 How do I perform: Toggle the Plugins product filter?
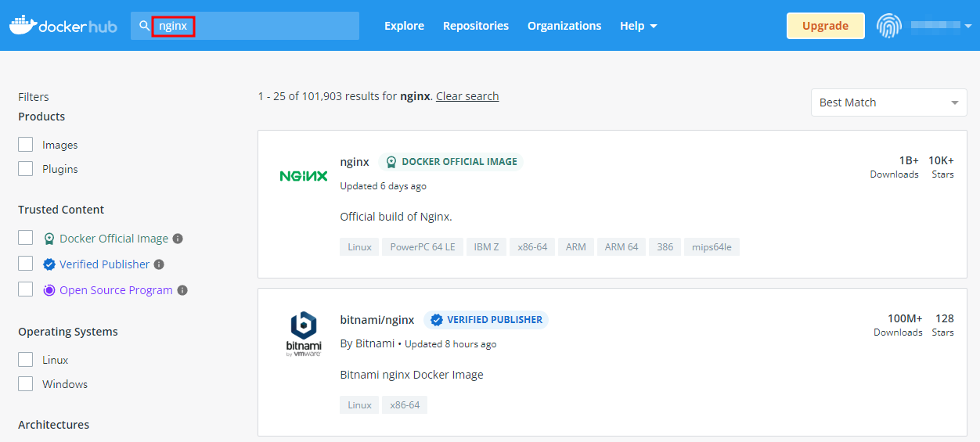tap(26, 169)
